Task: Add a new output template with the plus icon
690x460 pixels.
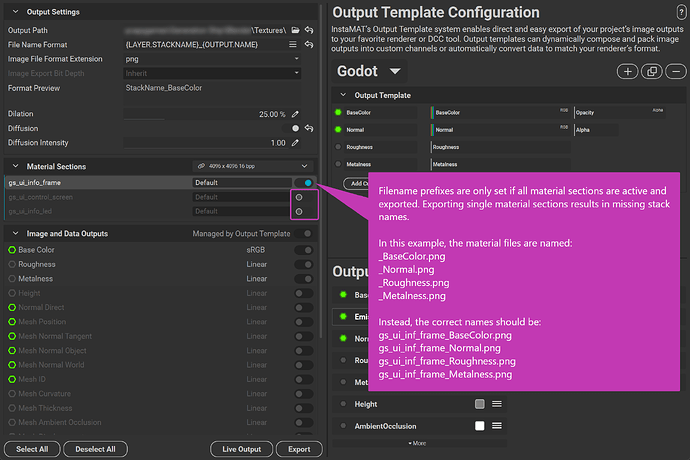Action: (628, 71)
